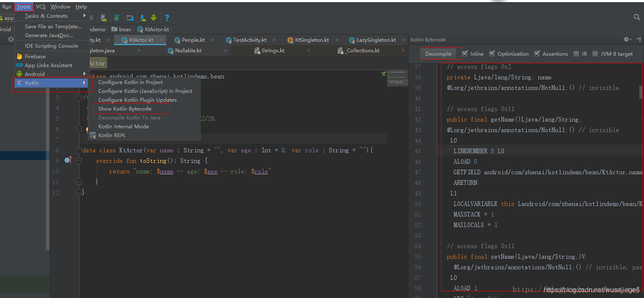
Task: Click the setName bytecode line 55
Action: coord(516,257)
